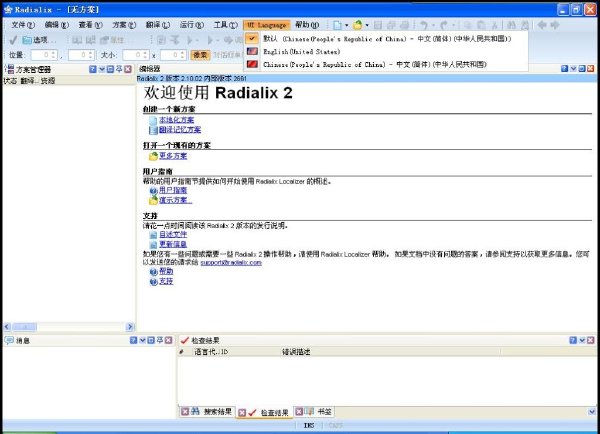600x434 pixels.
Task: Open 消息 panel dropdown arrow
Action: 142,340
